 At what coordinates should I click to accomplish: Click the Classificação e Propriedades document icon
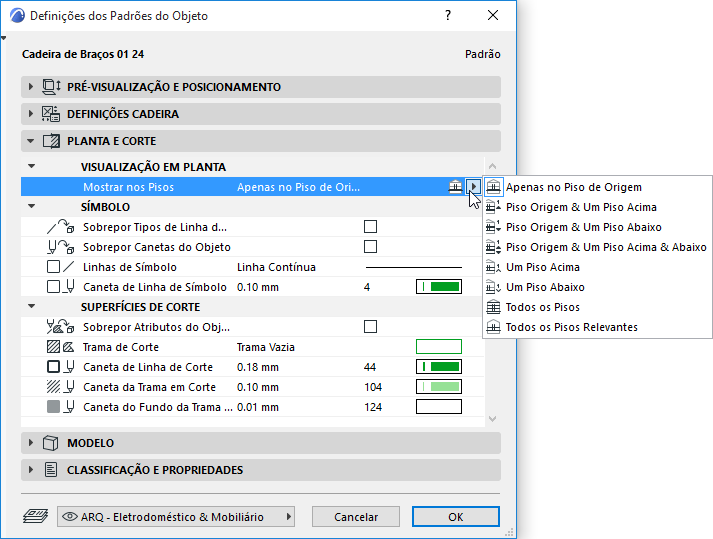[50, 470]
